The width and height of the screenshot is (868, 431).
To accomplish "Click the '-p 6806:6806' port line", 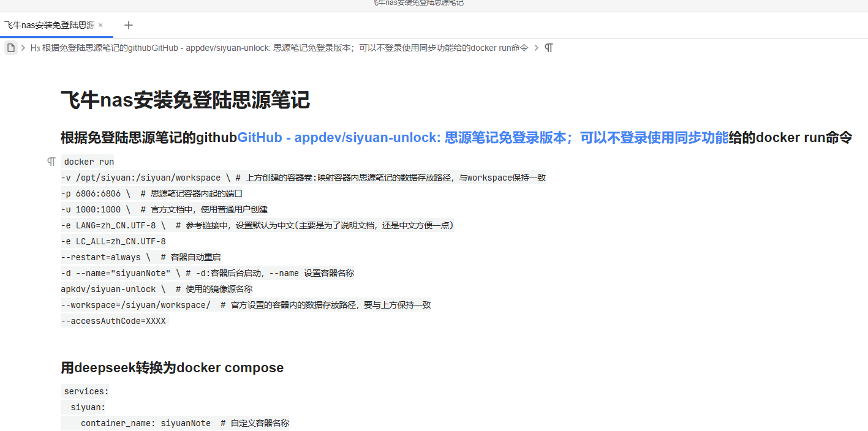I will tap(152, 193).
